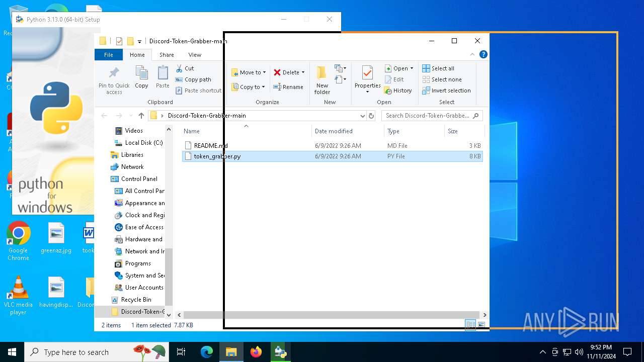Click Select none in the ribbon

point(442,79)
